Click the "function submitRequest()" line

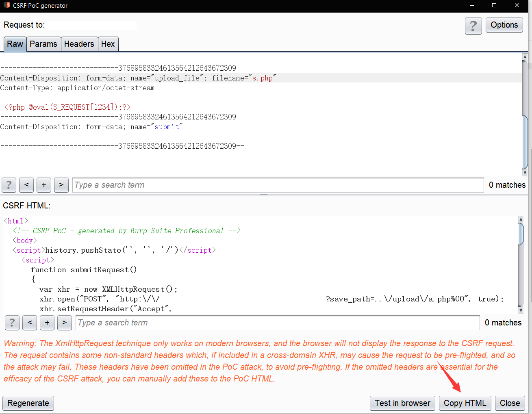point(84,270)
